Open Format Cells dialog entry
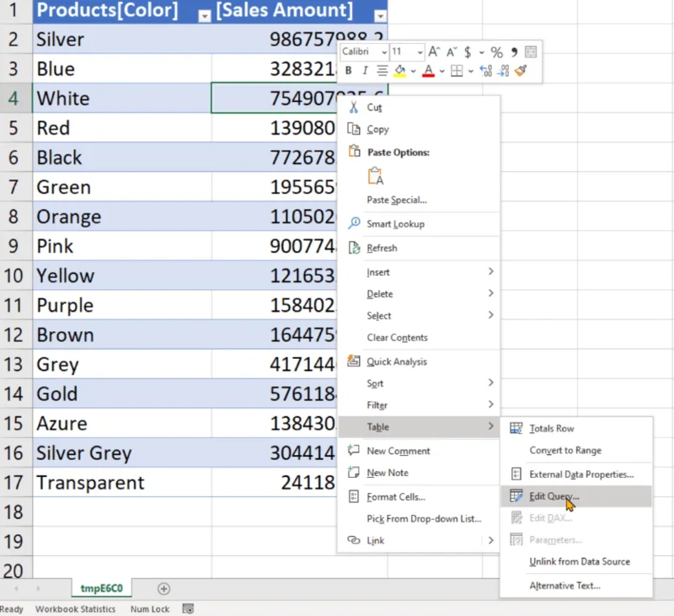 [x=419, y=497]
